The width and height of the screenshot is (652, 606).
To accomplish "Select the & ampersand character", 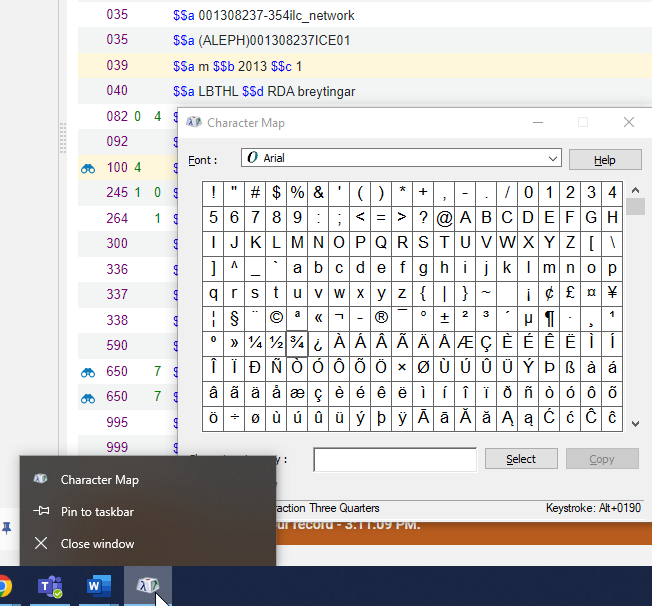I will pyautogui.click(x=318, y=193).
